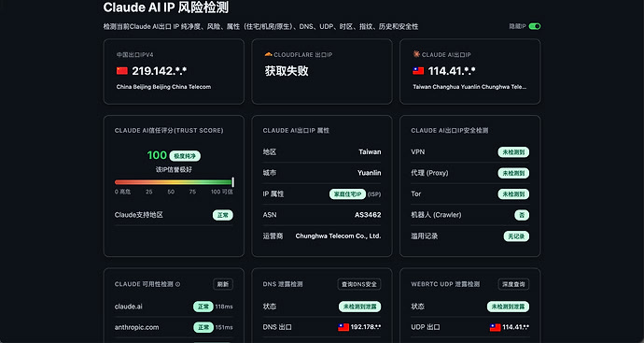
Task: Click the 118ms latency value
Action: point(224,307)
